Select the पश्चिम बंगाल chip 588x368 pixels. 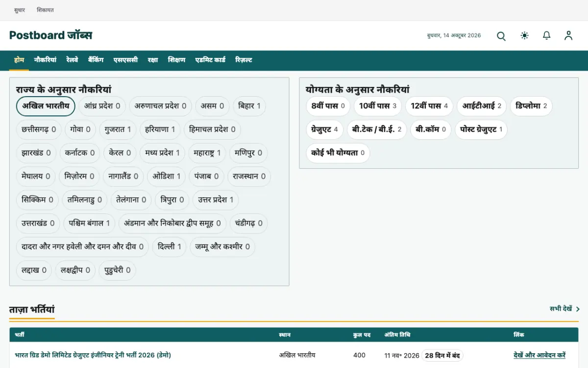(89, 223)
